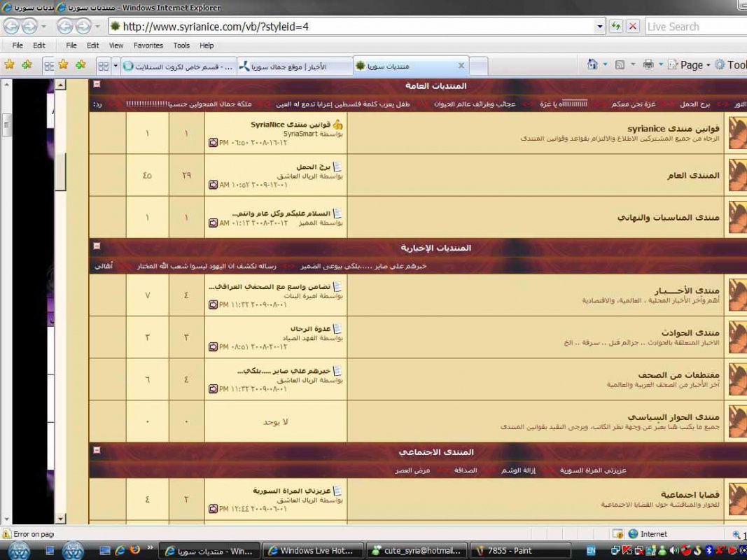Click the red Stop loading button
Viewport: 747px width, 560px height.
[x=633, y=27]
